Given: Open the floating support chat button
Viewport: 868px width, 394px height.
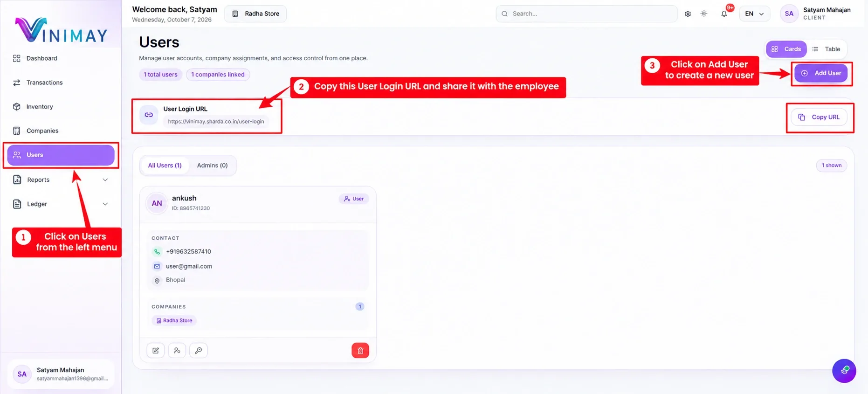Looking at the screenshot, I should (x=844, y=371).
